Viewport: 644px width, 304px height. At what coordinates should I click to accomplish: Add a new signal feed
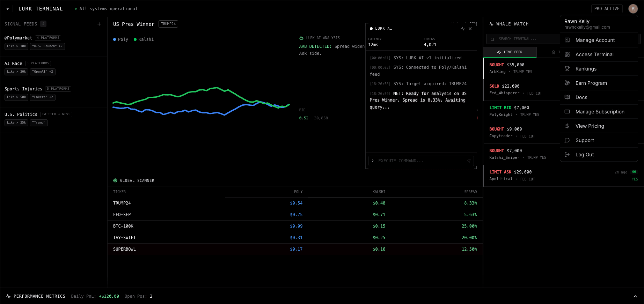click(x=99, y=24)
